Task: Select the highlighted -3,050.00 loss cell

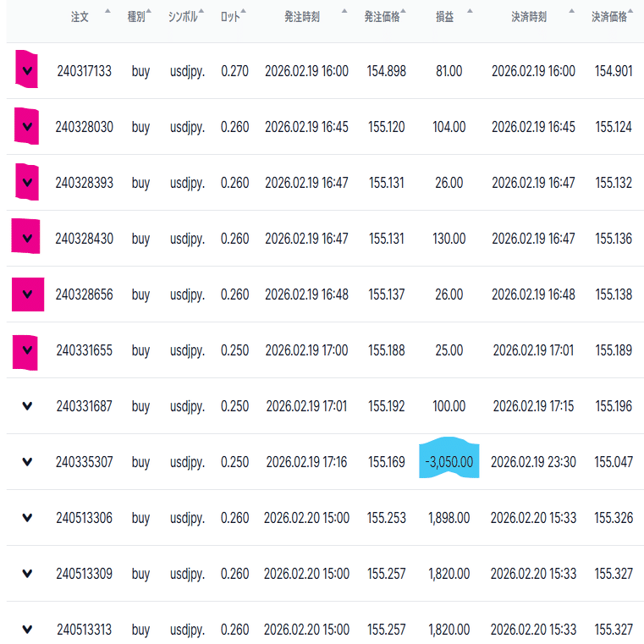Action: 449,462
